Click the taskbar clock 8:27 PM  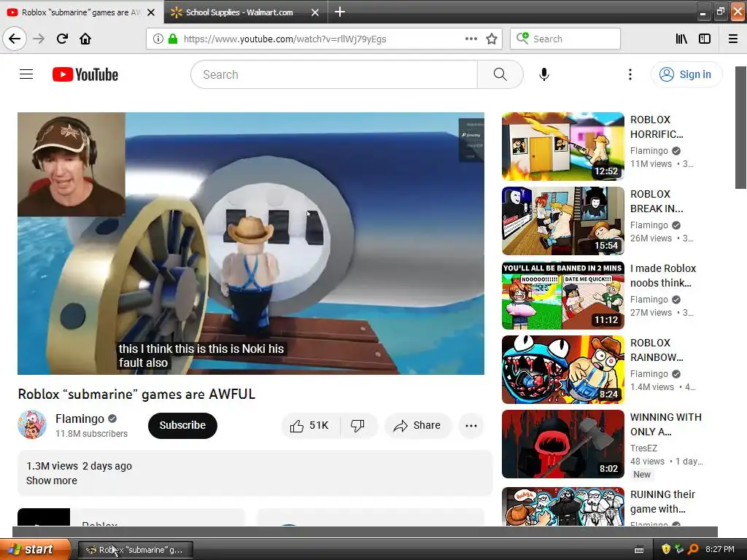pyautogui.click(x=719, y=549)
